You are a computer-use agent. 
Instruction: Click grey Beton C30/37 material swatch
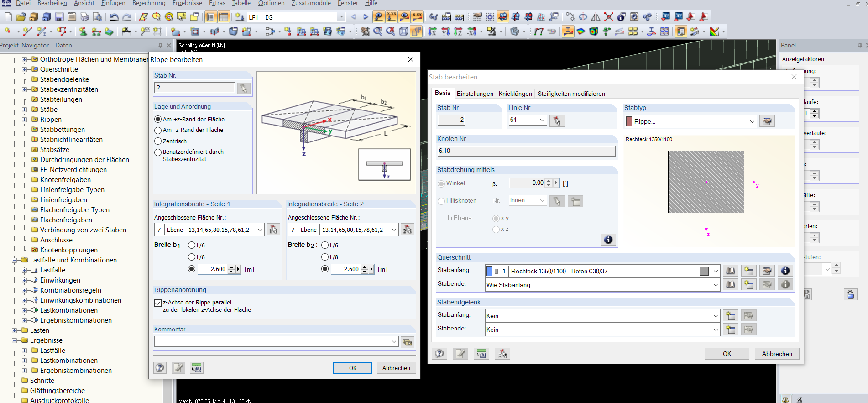click(x=704, y=271)
